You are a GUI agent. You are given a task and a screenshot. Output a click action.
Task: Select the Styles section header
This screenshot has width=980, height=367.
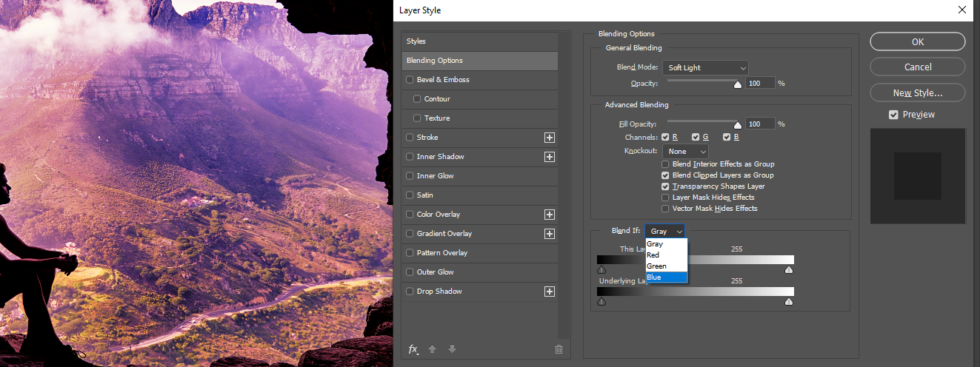click(x=479, y=41)
